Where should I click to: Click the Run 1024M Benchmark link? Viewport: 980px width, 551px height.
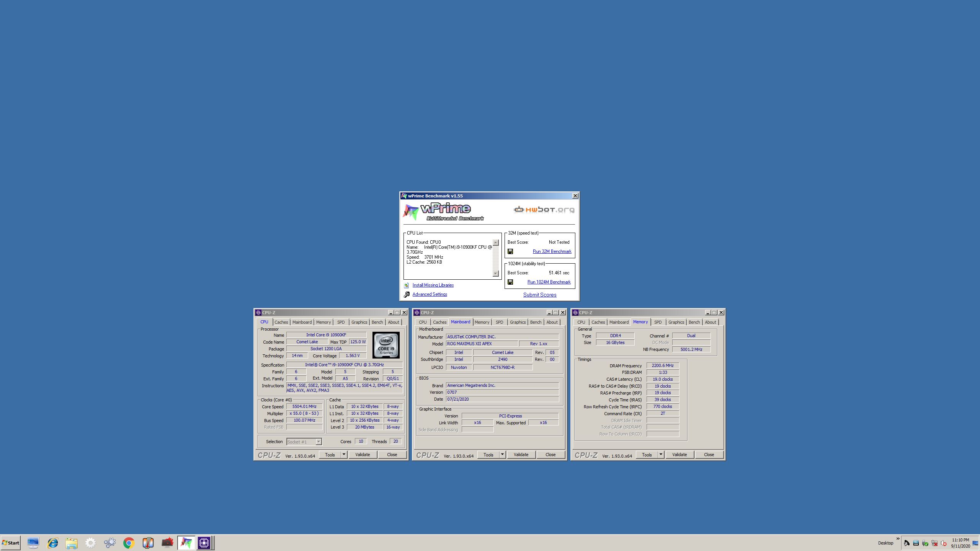[549, 282]
